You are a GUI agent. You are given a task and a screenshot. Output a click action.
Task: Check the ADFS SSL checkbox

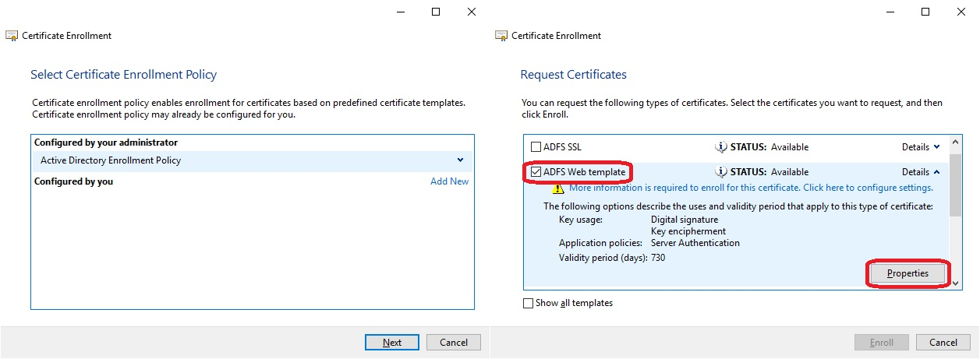point(536,147)
